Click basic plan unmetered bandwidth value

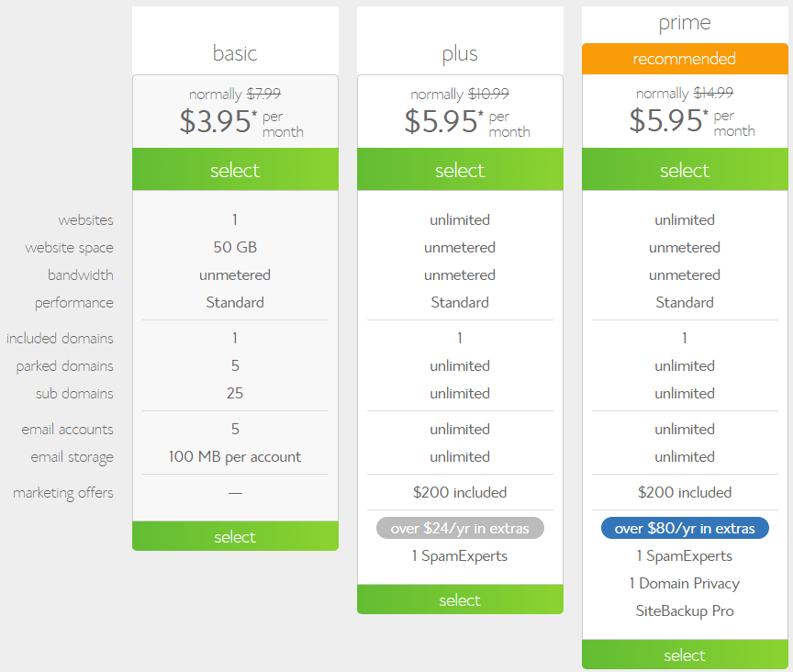coord(235,274)
